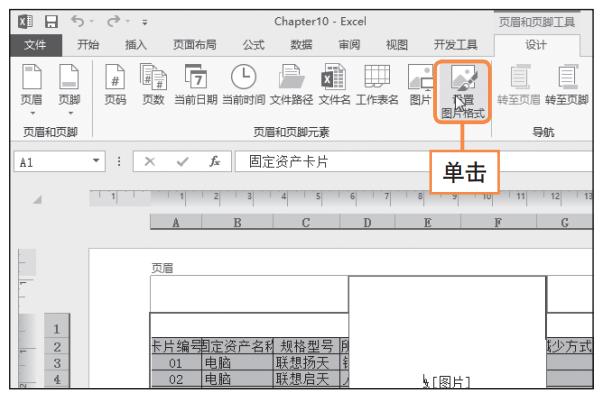Open Quick Access Toolbar customize arrow
605x399 pixels.
tap(145, 23)
